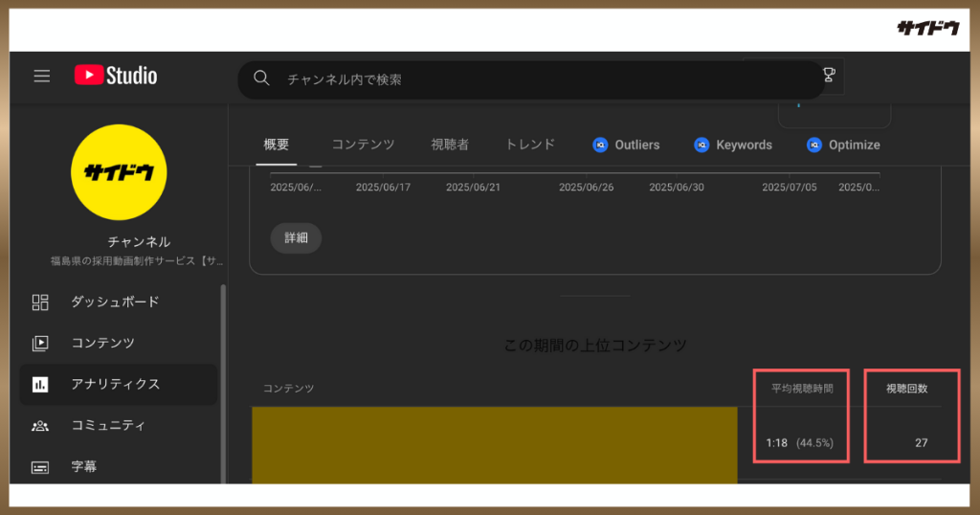This screenshot has height=515, width=980.
Task: Open コミュニティ in the sidebar
Action: click(109, 425)
